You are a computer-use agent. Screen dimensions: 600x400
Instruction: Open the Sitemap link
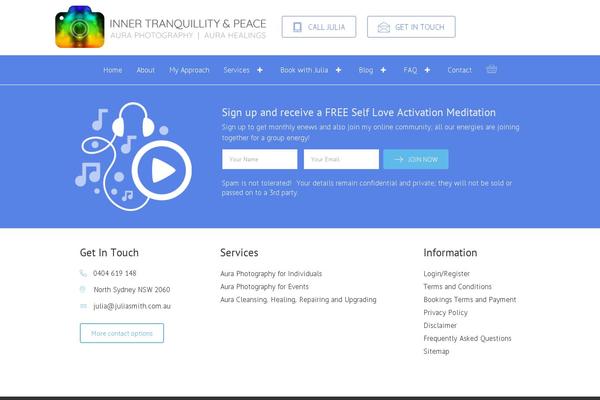(x=436, y=351)
